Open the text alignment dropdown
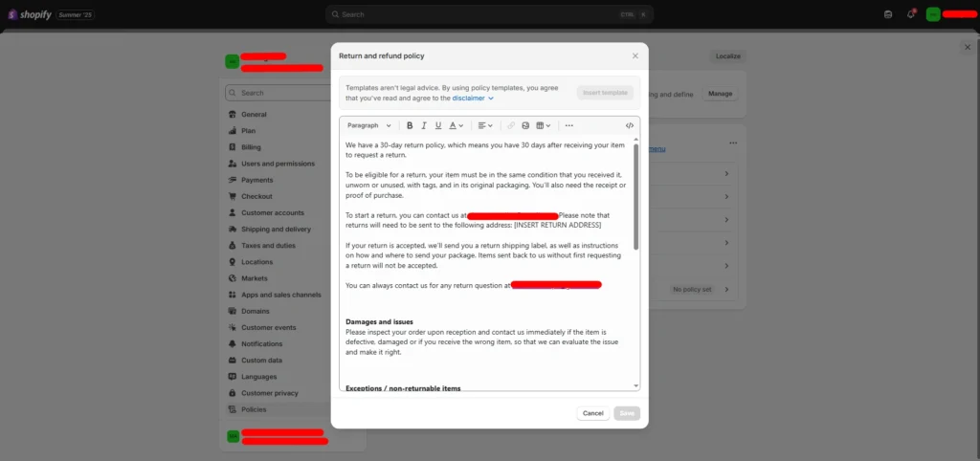The height and width of the screenshot is (461, 980). (x=485, y=125)
